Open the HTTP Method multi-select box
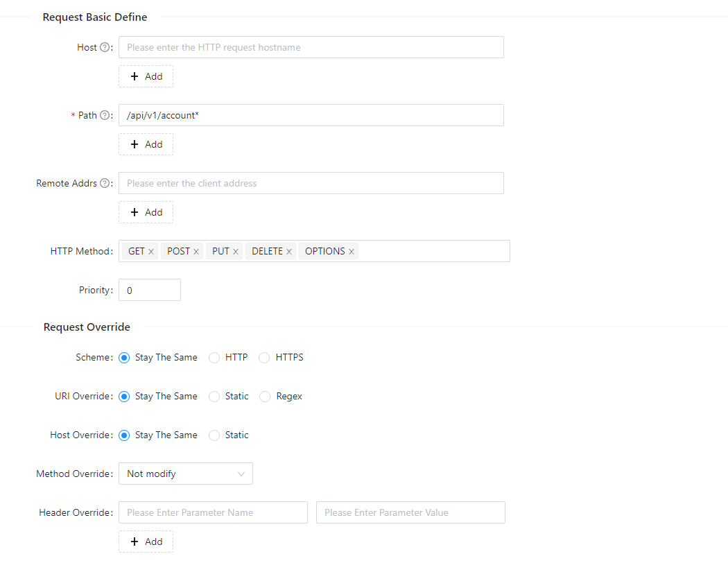728x563 pixels. click(x=433, y=251)
